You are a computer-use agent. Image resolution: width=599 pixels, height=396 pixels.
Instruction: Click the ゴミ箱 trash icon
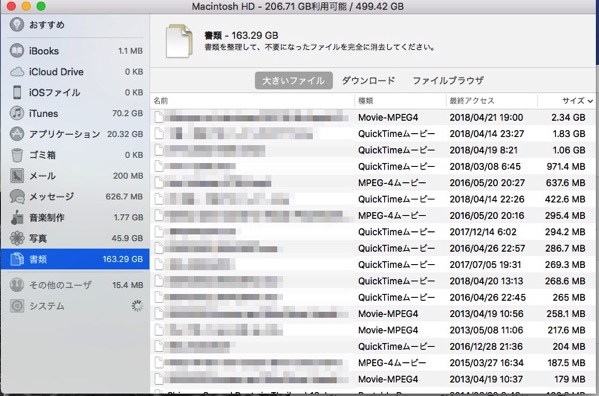[17, 155]
